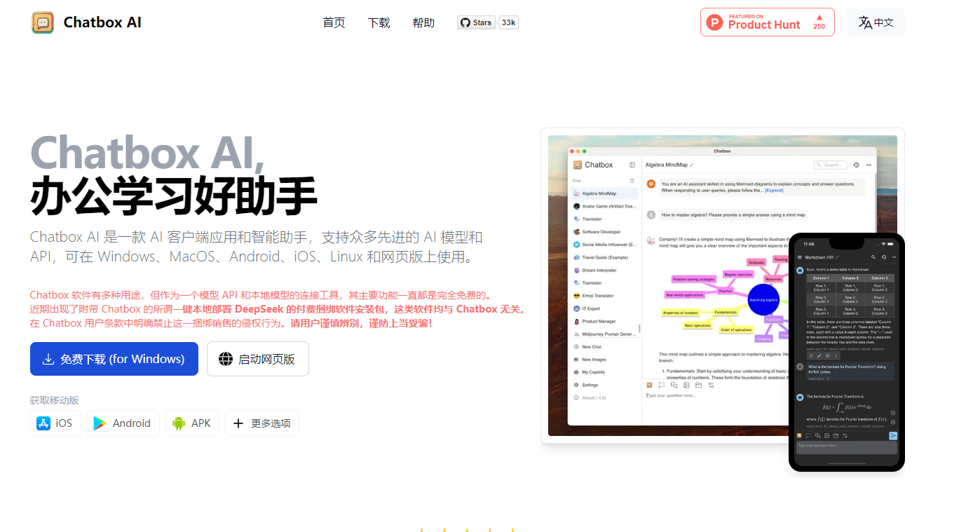Click the sidebar scrollbar in the desktop preview
This screenshot has height=532, width=980.
[x=639, y=328]
